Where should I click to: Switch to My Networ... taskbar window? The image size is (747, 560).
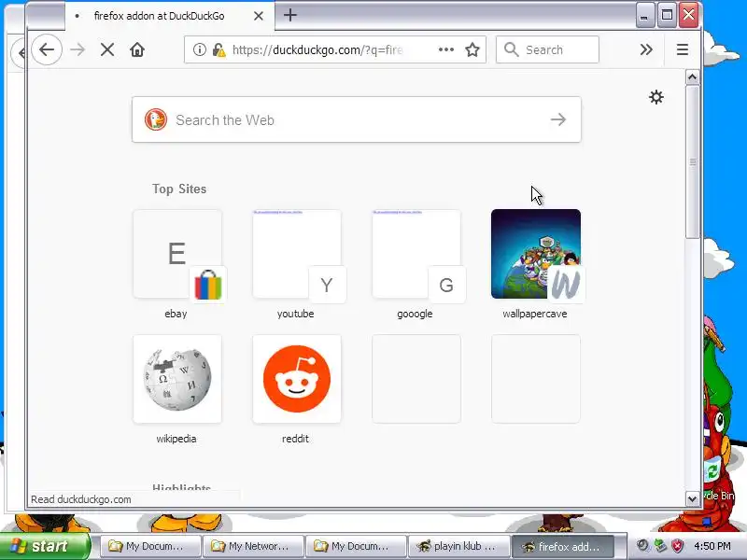(x=253, y=546)
